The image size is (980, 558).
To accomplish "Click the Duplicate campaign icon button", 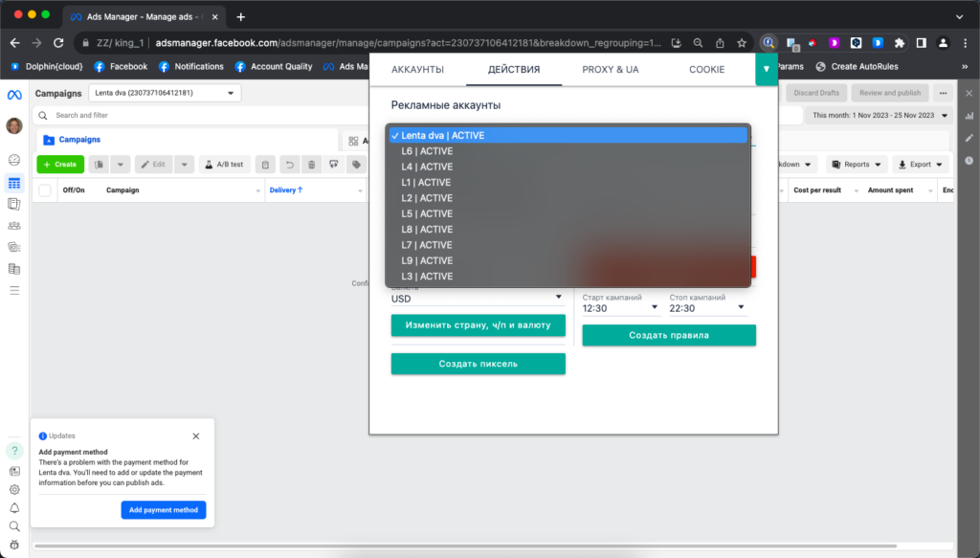I will pos(99,165).
